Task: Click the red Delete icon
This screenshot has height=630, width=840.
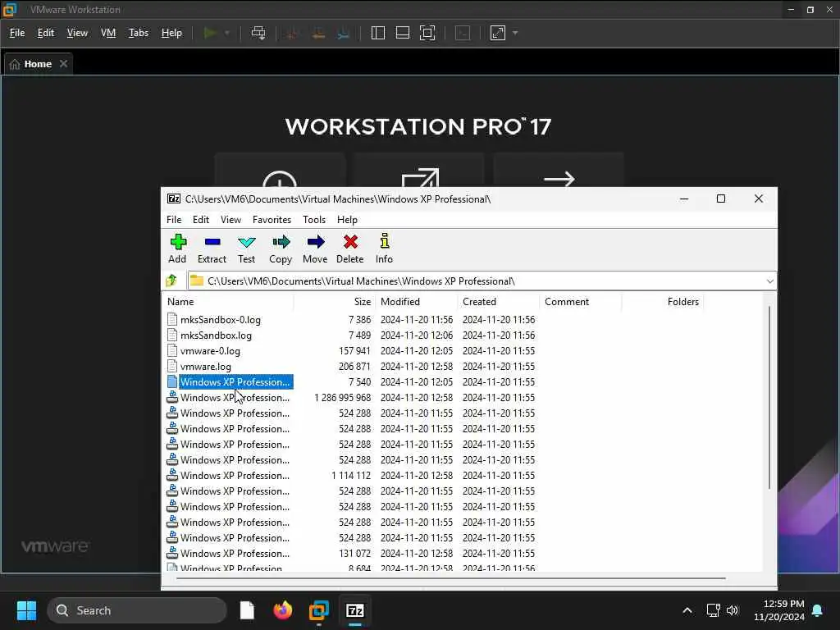Action: click(x=350, y=249)
